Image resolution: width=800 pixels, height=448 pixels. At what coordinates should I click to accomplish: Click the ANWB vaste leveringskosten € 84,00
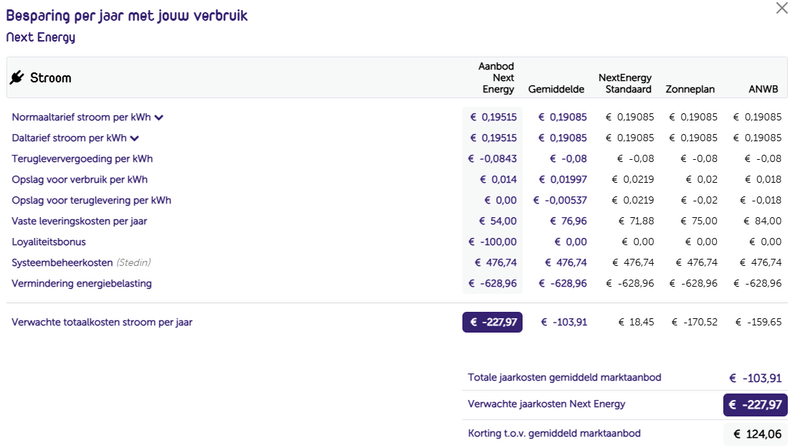763,221
